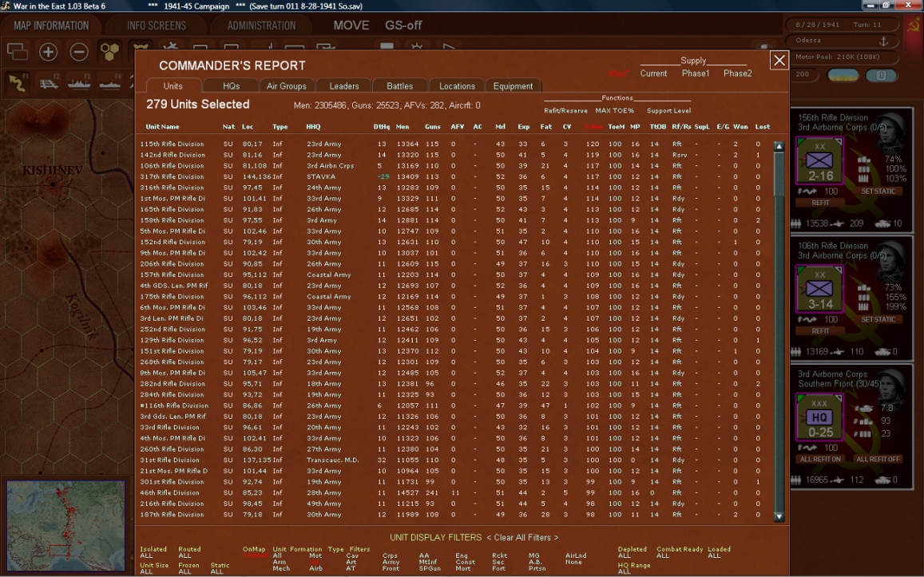Select Supply Phase2 view
Image resolution: width=924 pixels, height=577 pixels.
pos(737,73)
